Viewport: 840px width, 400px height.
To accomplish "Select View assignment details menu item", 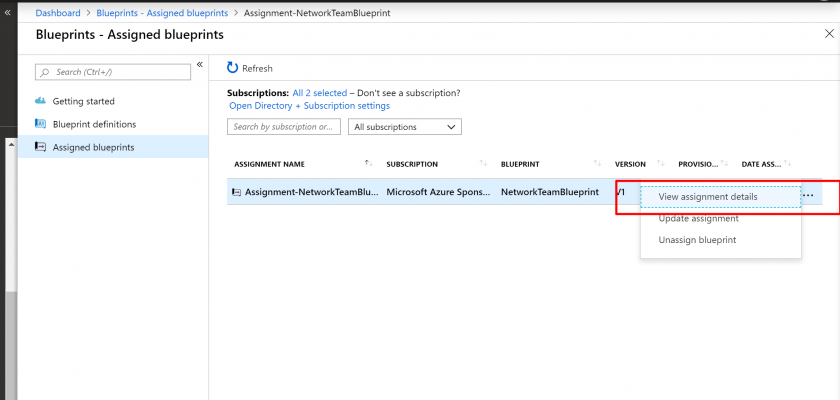I will 707,197.
